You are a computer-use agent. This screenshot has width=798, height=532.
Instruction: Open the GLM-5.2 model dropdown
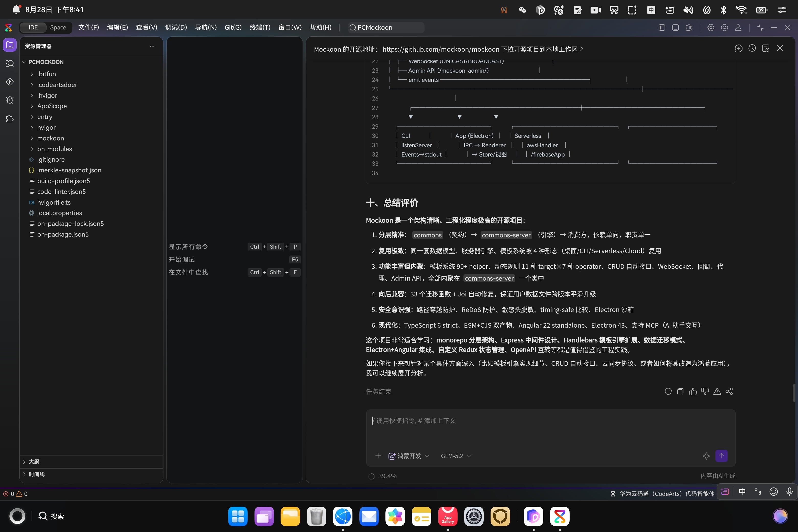tap(456, 456)
